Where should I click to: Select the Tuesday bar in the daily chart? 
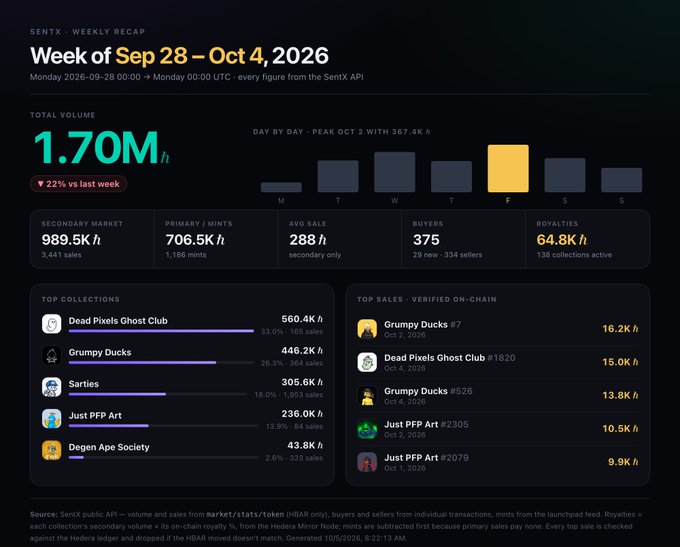tap(338, 176)
